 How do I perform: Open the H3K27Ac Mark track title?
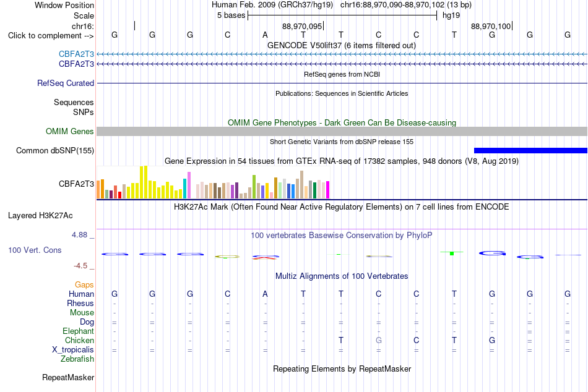tap(342, 207)
